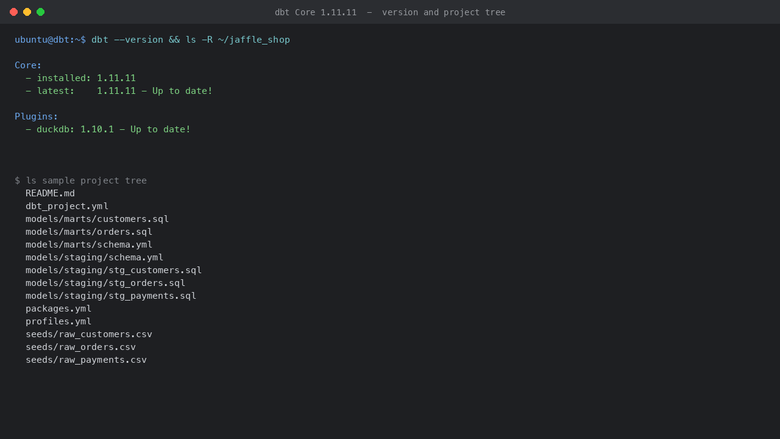780x439 pixels.
Task: Click the window title text
Action: point(390,12)
